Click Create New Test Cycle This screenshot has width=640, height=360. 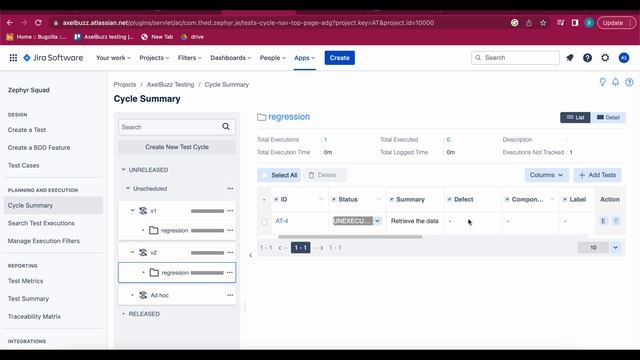point(177,147)
